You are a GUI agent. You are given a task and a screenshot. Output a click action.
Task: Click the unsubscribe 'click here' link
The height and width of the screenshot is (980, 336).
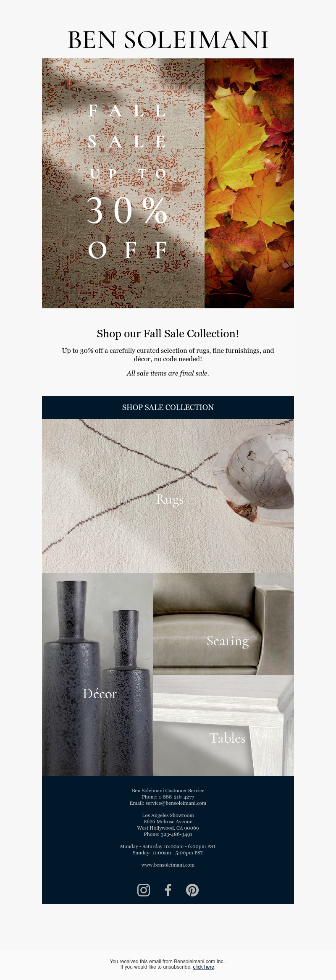pyautogui.click(x=204, y=967)
